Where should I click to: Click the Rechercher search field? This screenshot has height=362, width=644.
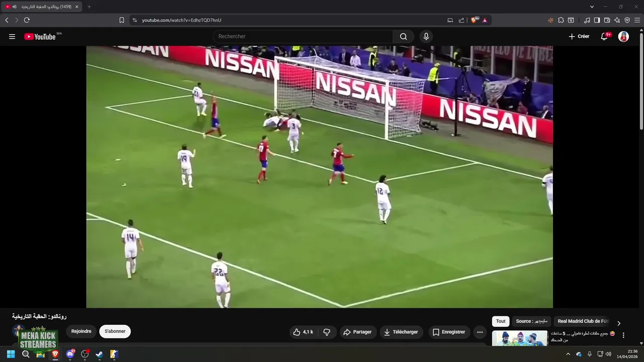[x=303, y=37]
